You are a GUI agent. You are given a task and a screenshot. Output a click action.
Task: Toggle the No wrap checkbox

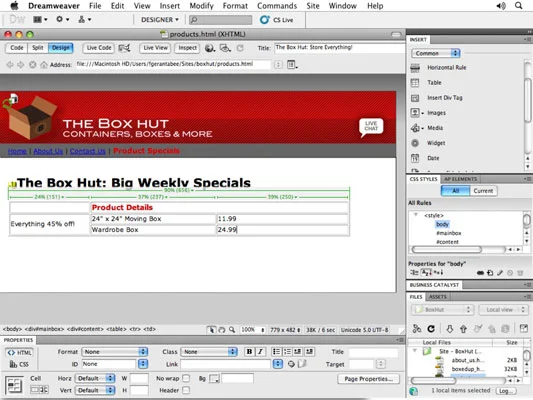(x=186, y=378)
